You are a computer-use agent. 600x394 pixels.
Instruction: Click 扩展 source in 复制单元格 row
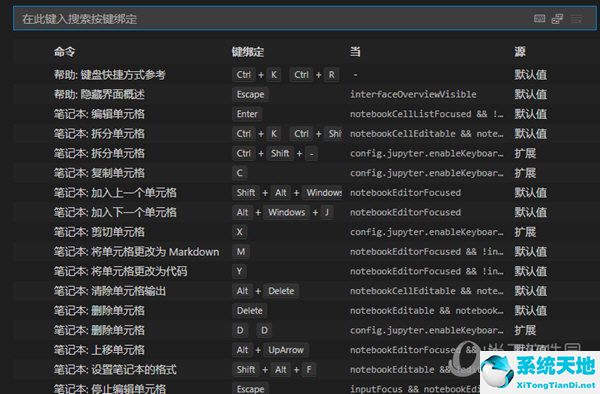[525, 173]
